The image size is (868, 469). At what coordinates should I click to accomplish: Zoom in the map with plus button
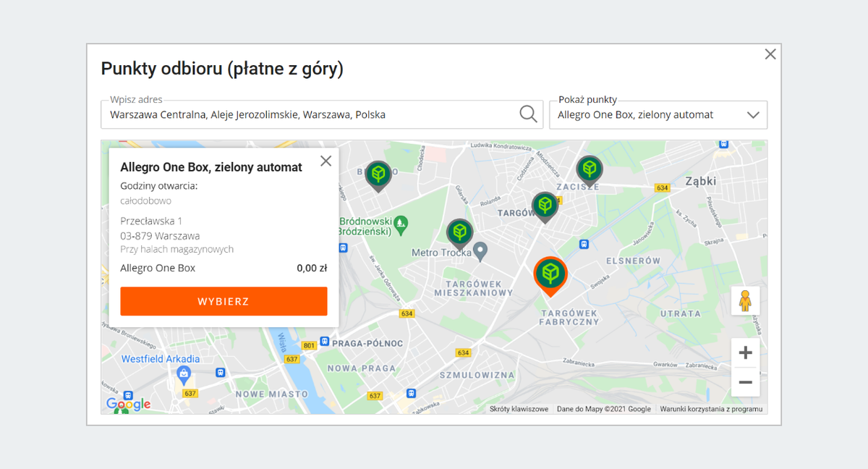(745, 353)
